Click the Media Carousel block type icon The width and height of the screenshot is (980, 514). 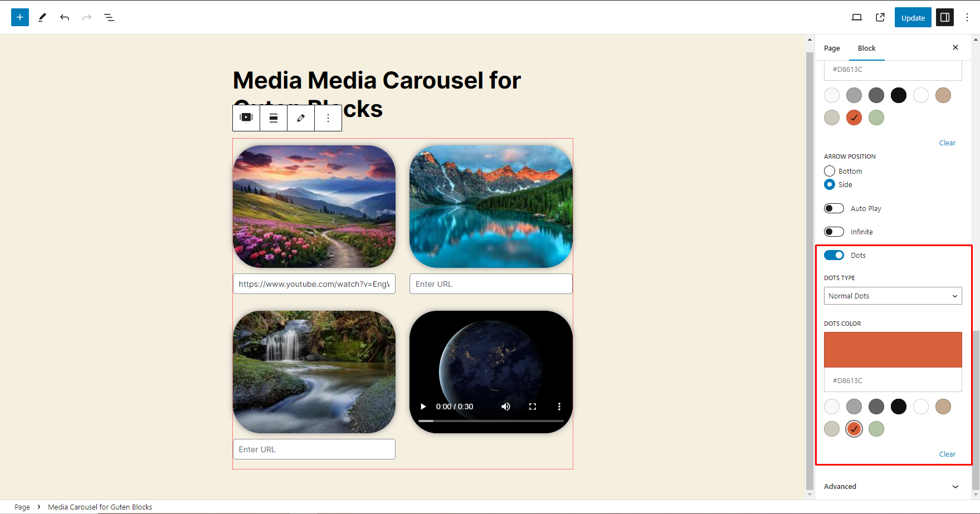click(x=246, y=118)
